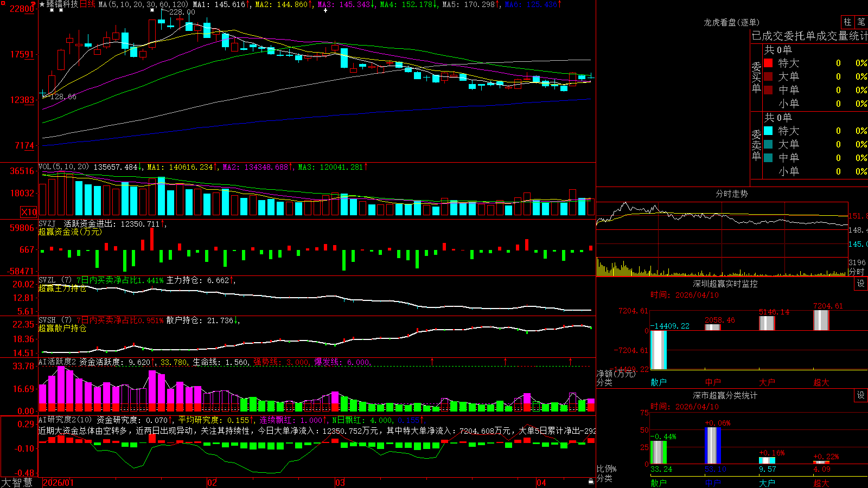Click the 7204.61 超大 net amount bar
The image size is (868, 488).
point(821,320)
